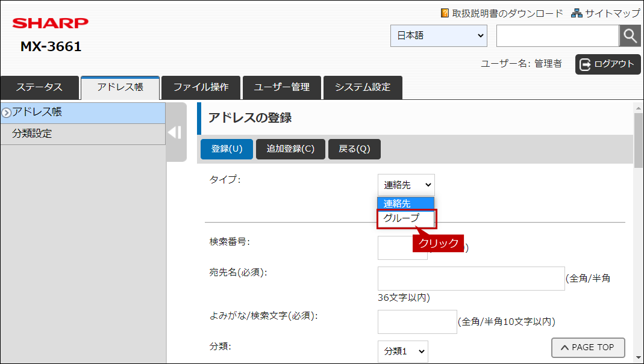Switch to the アドレス帳 tab
Screen dimensions: 644x364
tap(120, 87)
